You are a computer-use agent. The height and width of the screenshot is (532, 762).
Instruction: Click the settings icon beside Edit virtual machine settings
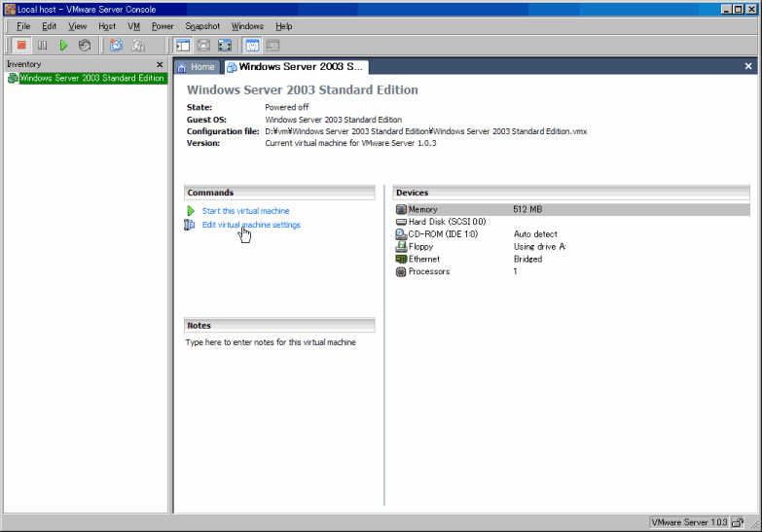tap(190, 225)
